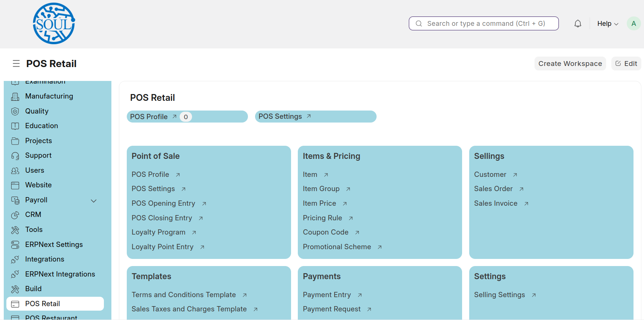Viewport: 644px width, 320px height.
Task: Click the Build sidebar icon
Action: click(x=15, y=289)
